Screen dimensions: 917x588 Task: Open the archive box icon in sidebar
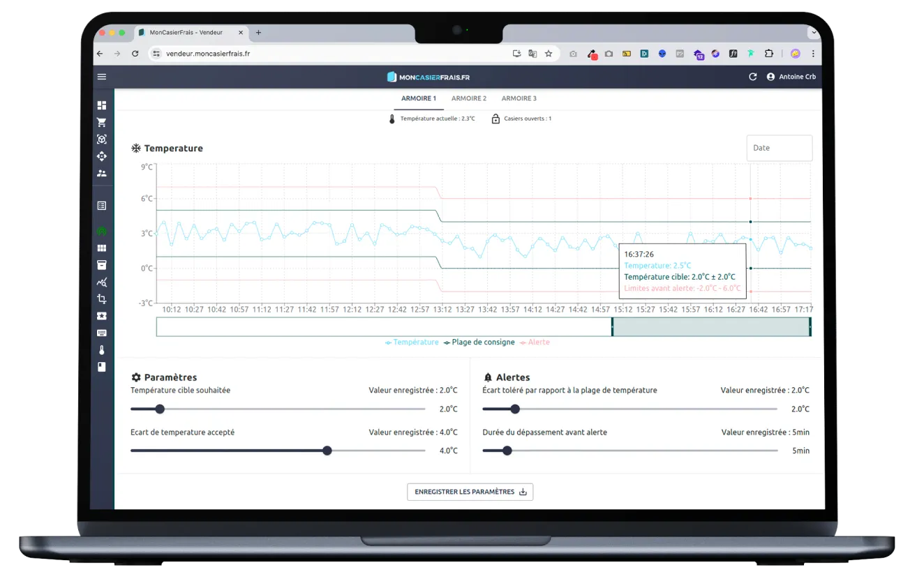[102, 265]
